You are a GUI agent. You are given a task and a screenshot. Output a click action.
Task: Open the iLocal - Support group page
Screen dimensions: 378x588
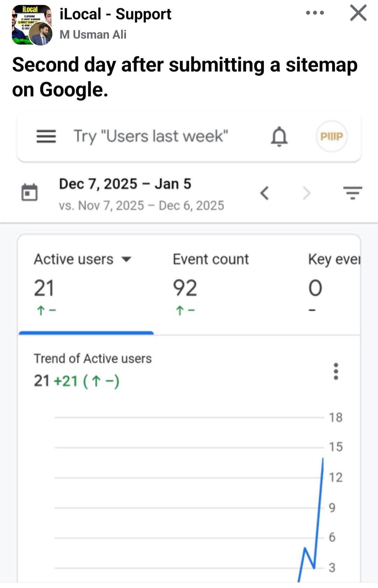(x=115, y=14)
